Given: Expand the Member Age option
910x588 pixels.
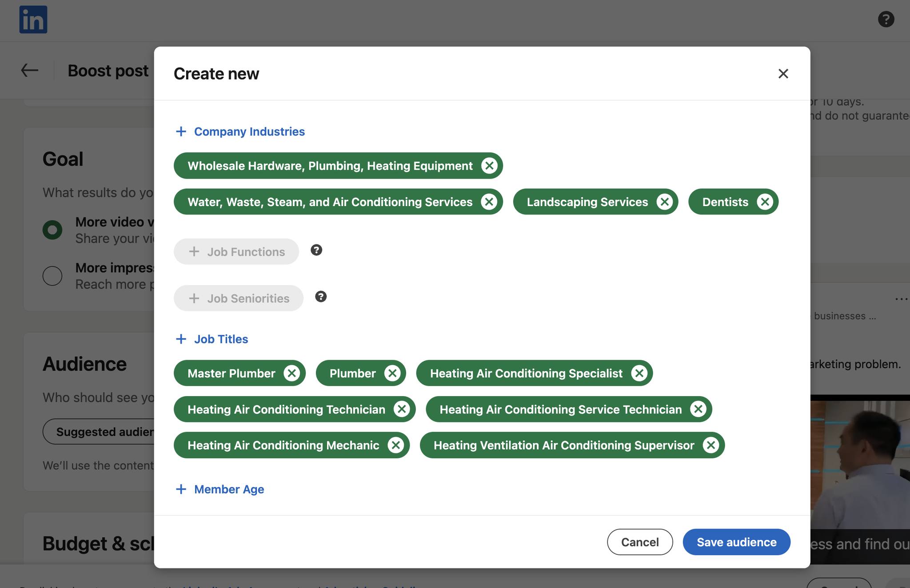Looking at the screenshot, I should click(220, 489).
